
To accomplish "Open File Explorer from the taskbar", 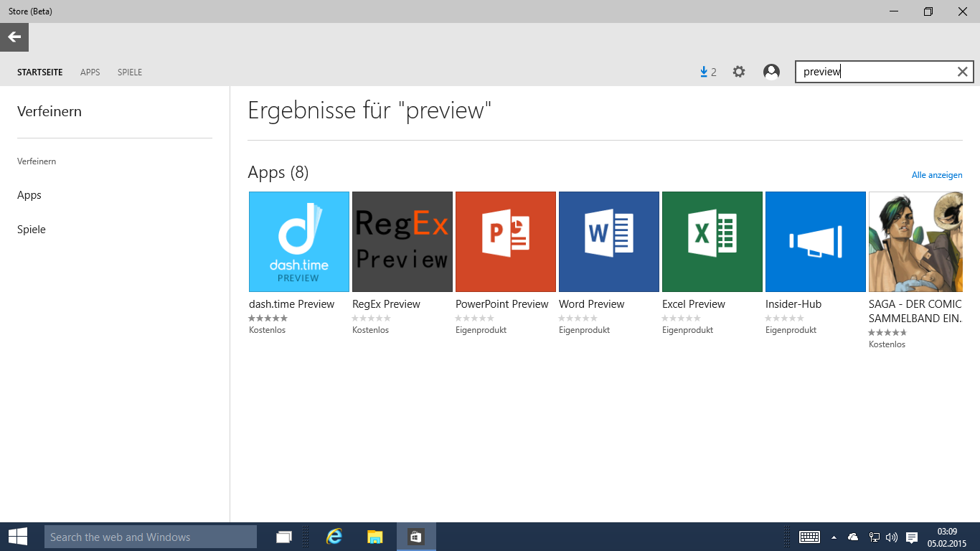I will (375, 537).
